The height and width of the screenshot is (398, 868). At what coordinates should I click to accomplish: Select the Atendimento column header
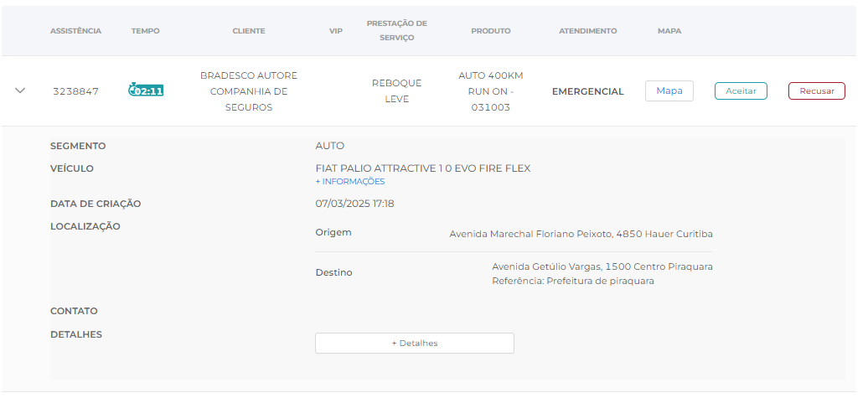tap(587, 31)
